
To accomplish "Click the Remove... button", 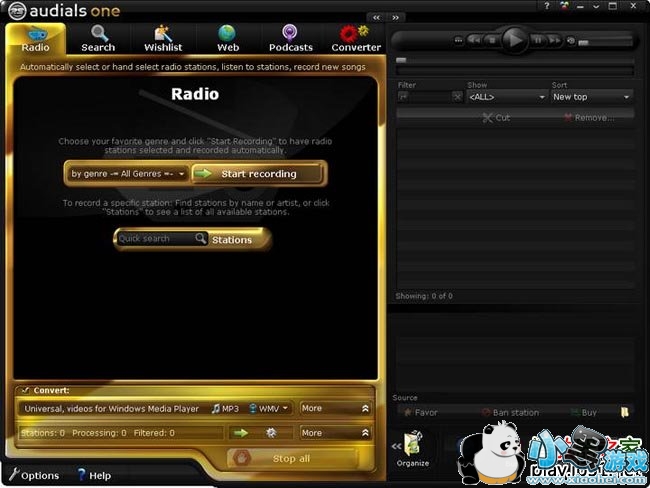I will coord(589,118).
